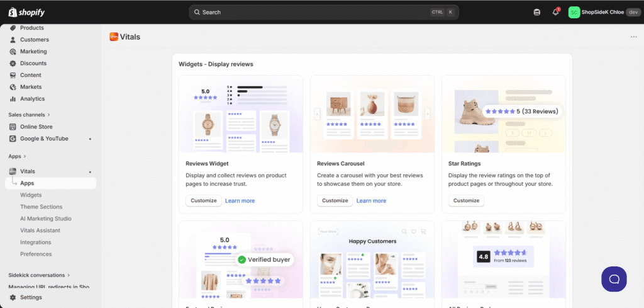Viewport: 644px width, 308px height.
Task: Open the chat support bubble
Action: click(x=614, y=279)
